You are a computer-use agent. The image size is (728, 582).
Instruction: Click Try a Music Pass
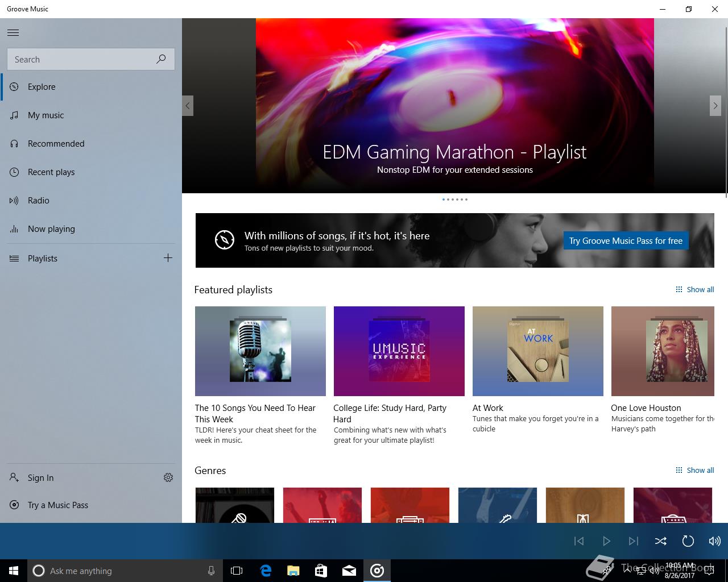(91, 505)
